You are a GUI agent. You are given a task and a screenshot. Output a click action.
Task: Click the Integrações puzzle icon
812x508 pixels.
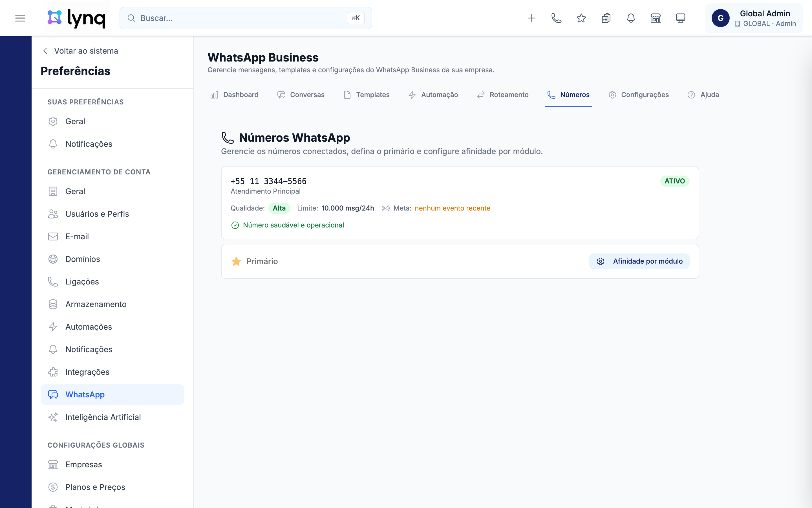tap(53, 372)
